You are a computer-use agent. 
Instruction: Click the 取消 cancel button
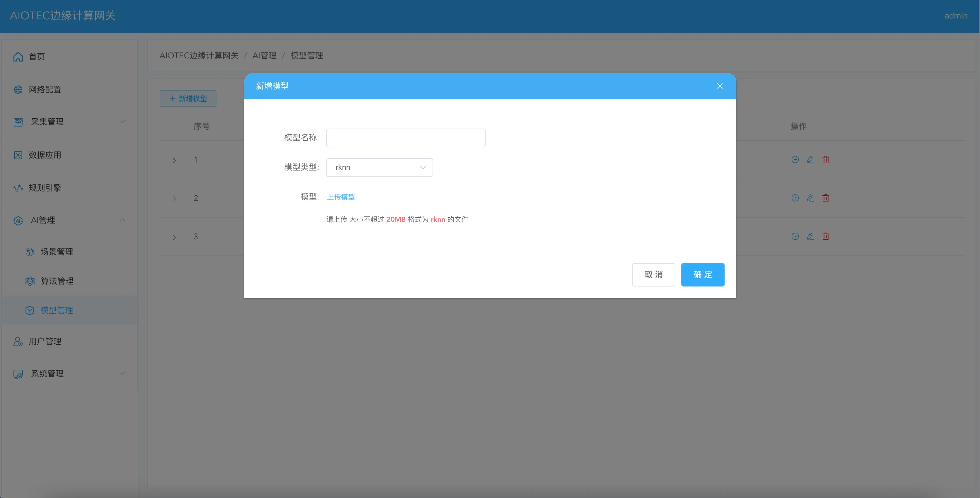pyautogui.click(x=653, y=275)
